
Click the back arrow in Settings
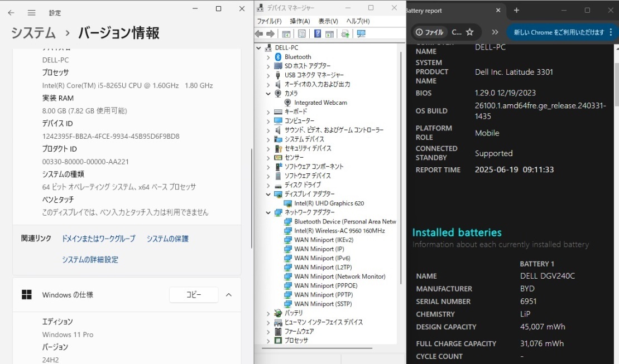[x=12, y=12]
